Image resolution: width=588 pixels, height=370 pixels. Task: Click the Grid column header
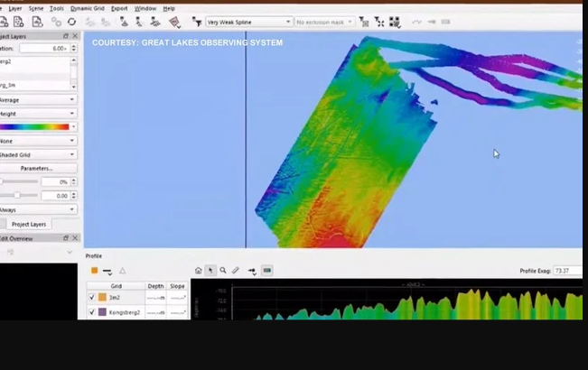(117, 286)
